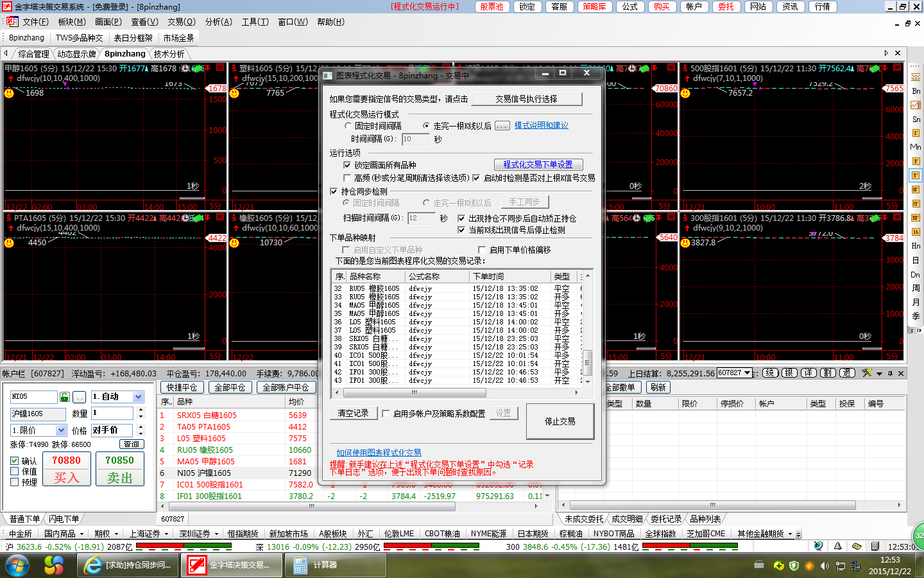
Task: Click the 10-minute period icon in right sidebar
Action: (916, 189)
